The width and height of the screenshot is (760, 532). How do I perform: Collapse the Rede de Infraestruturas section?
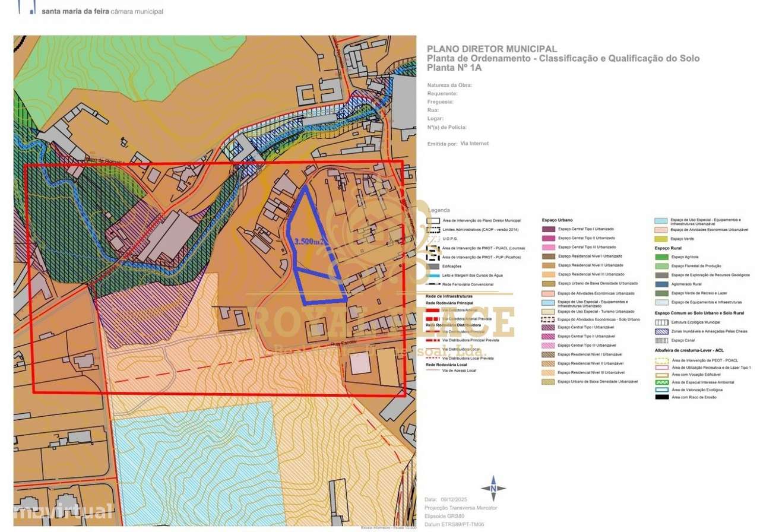449,296
